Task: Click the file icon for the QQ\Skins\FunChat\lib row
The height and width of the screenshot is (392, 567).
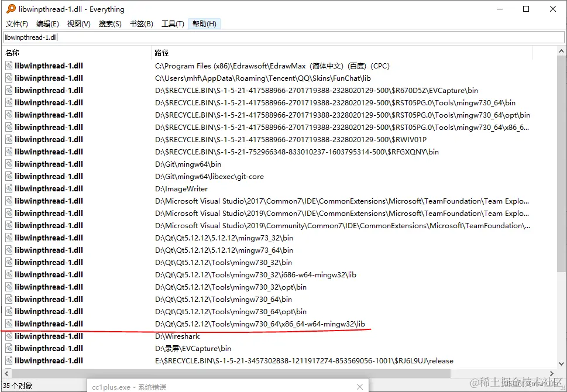Action: click(x=9, y=78)
